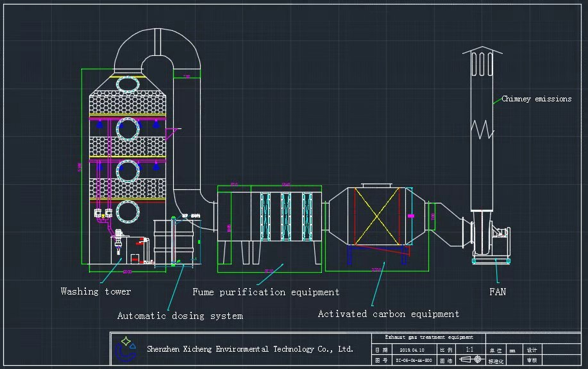Select the middle filter panel in the fume purifier
The image size is (588, 369).
(x=286, y=215)
